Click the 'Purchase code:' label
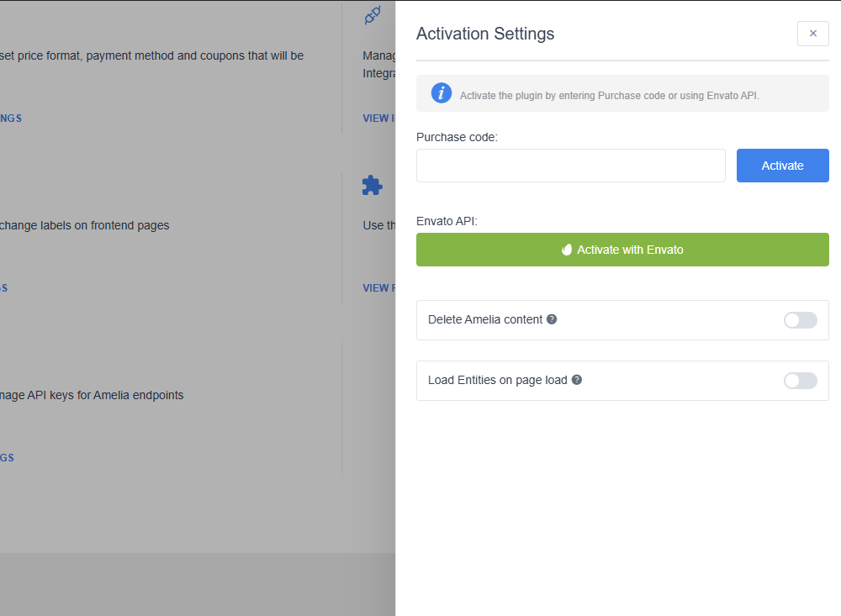This screenshot has width=841, height=616. coord(457,137)
